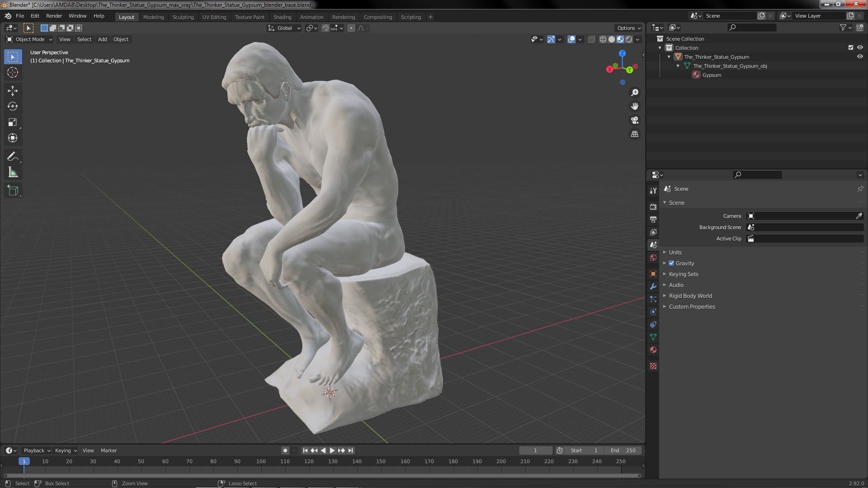
Task: Click the current frame number field
Action: pos(535,450)
